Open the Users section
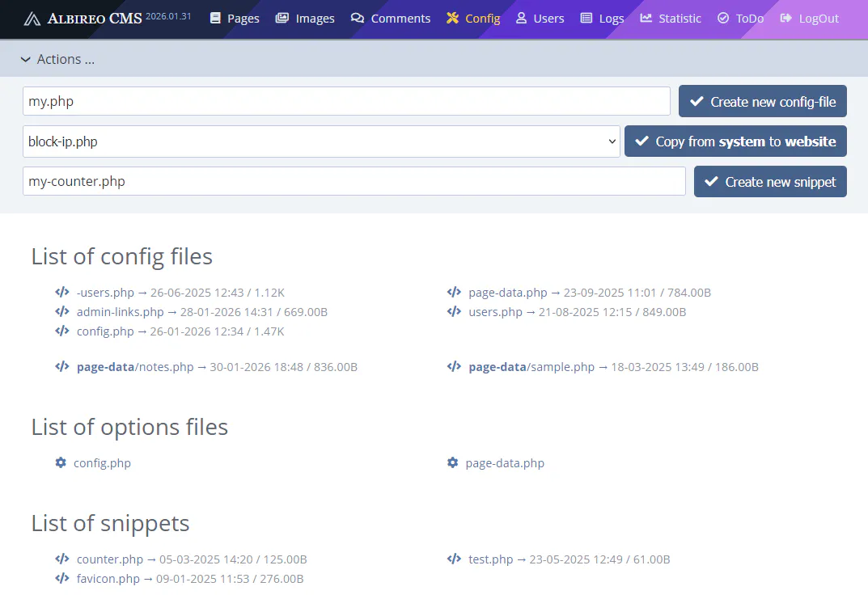 pos(540,18)
